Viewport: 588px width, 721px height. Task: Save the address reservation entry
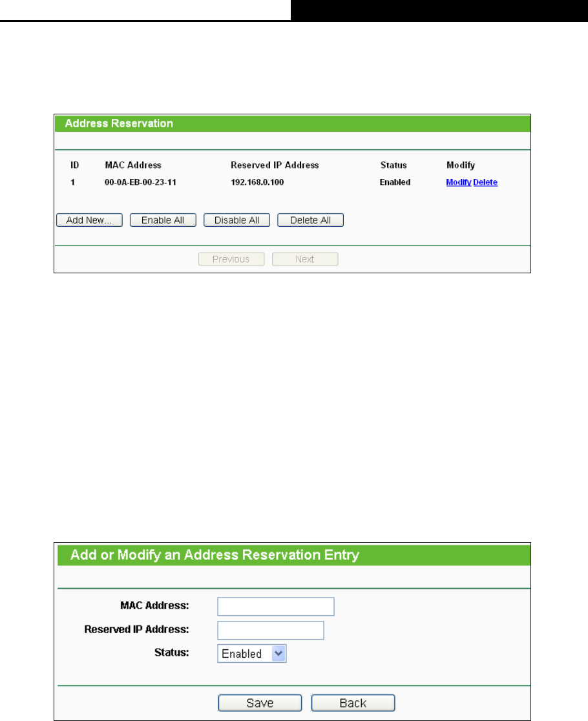(x=260, y=703)
